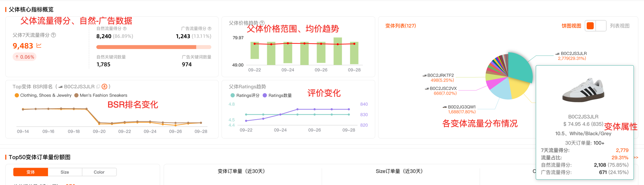The image size is (644, 185).
Task: Click the trend chart icon beside 9,483
Action: point(39,46)
